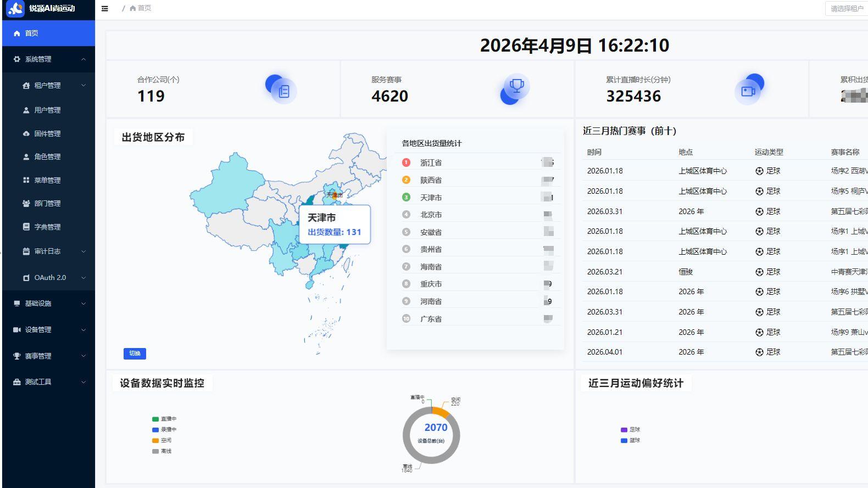The width and height of the screenshot is (868, 488).
Task: Click the 地点 column header
Action: pyautogui.click(x=686, y=152)
